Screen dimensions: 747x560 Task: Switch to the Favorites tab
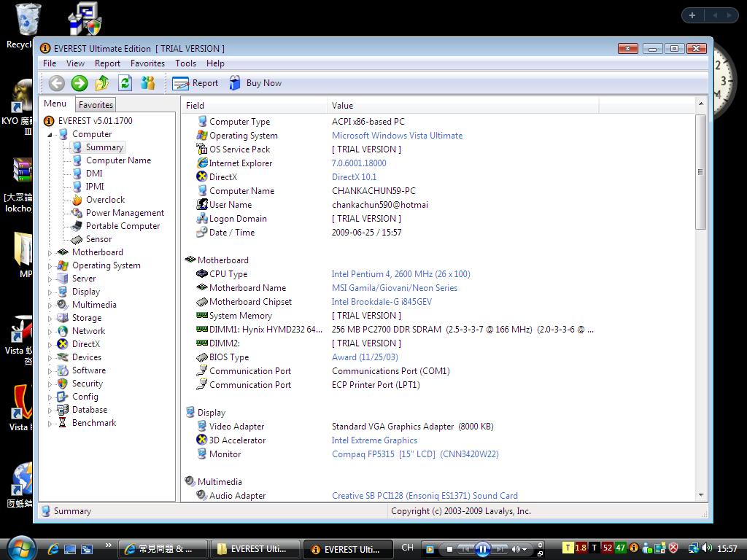click(x=96, y=105)
